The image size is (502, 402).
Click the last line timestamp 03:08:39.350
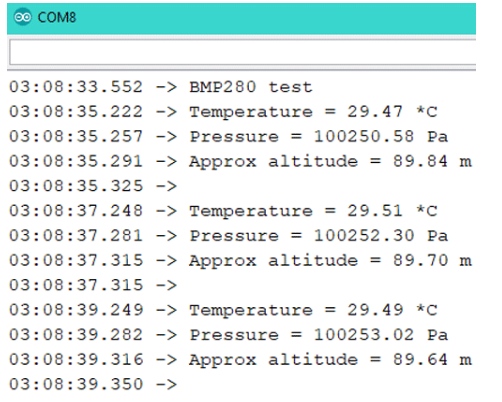coord(76,384)
